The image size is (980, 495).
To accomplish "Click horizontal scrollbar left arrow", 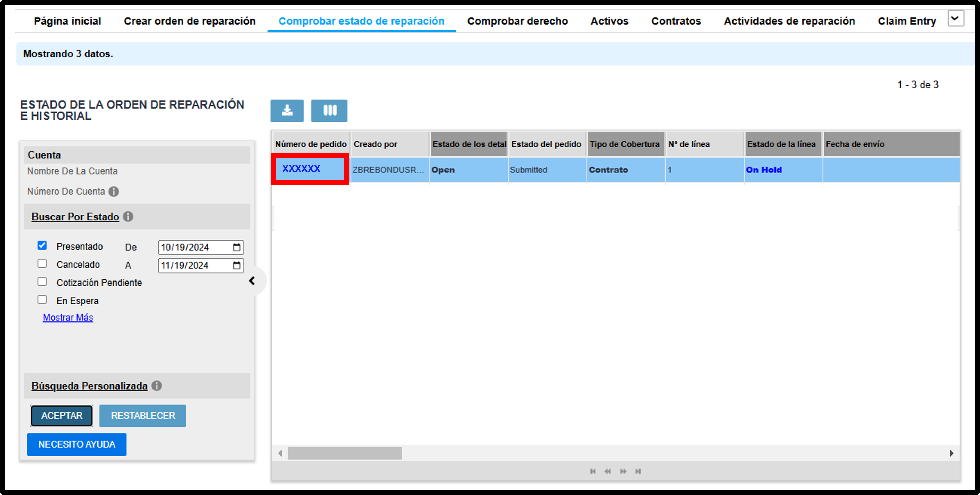I will point(280,453).
